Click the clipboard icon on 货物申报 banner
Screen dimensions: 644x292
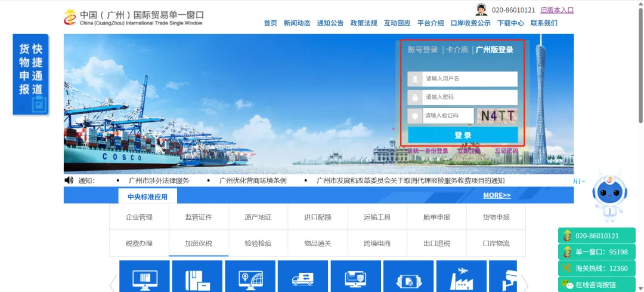click(39, 104)
